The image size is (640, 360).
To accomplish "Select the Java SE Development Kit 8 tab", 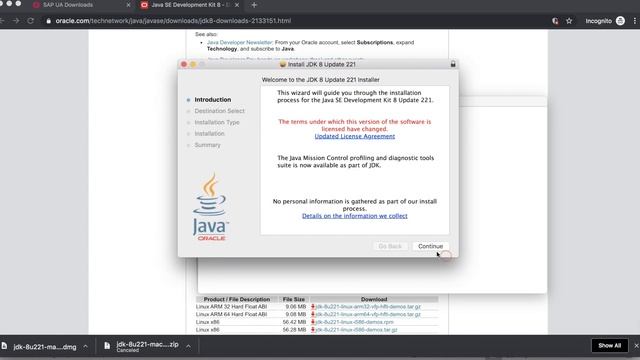I will [188, 5].
